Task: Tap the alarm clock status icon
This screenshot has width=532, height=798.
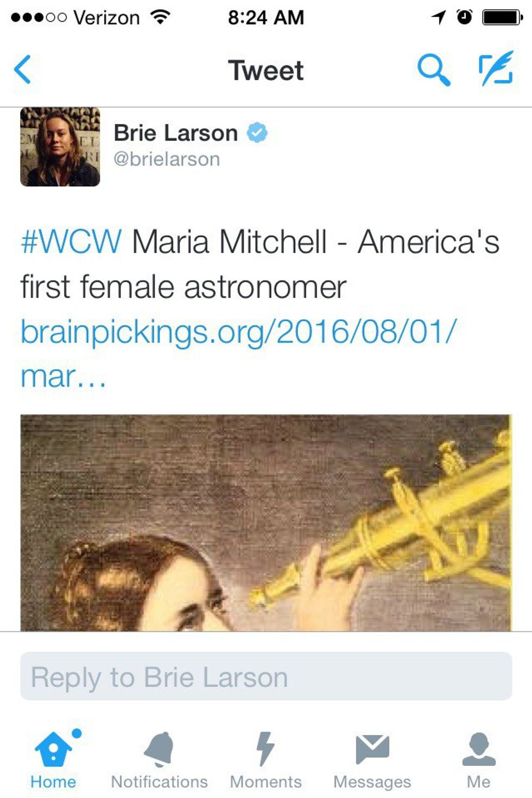Action: pyautogui.click(x=465, y=17)
